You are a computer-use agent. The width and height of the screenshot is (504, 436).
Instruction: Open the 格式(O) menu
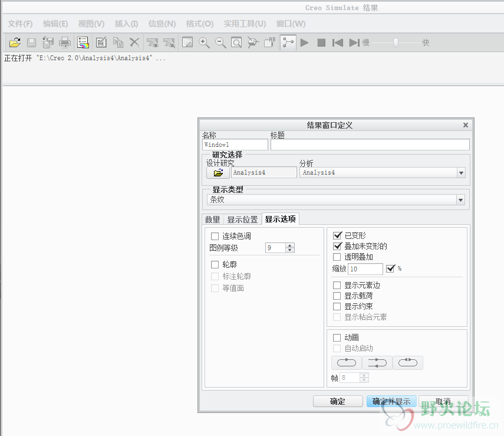(x=200, y=24)
